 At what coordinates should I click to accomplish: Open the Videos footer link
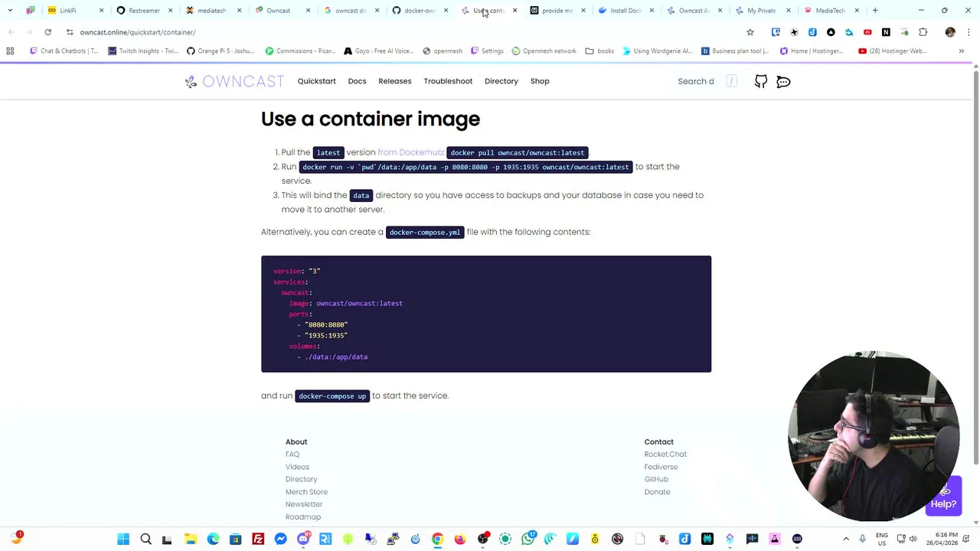coord(298,467)
